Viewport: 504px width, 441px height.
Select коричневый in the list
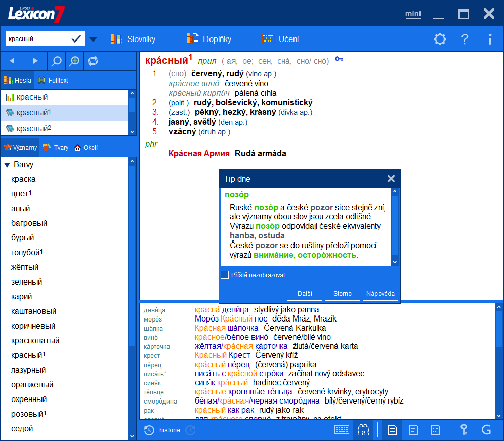pos(33,326)
